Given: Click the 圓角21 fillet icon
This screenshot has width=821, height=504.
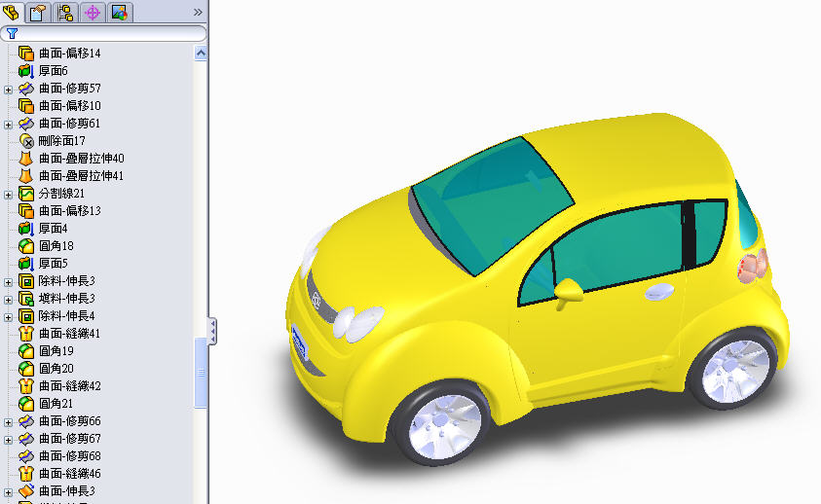Looking at the screenshot, I should tap(26, 404).
